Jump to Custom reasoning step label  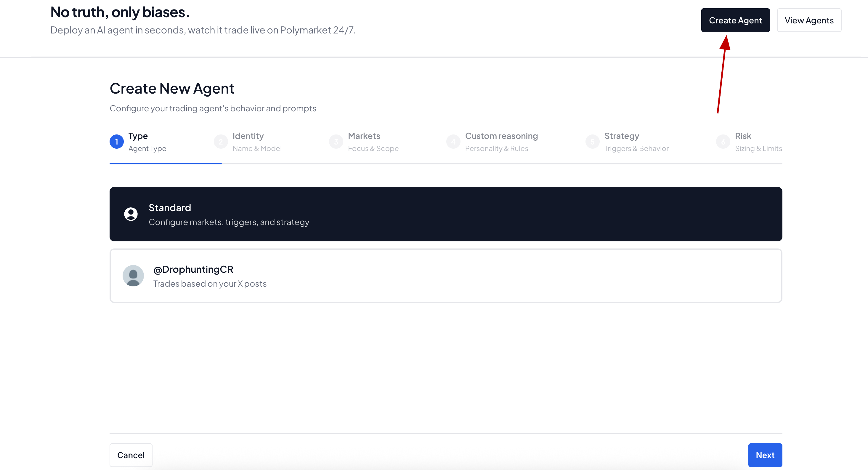(x=501, y=136)
